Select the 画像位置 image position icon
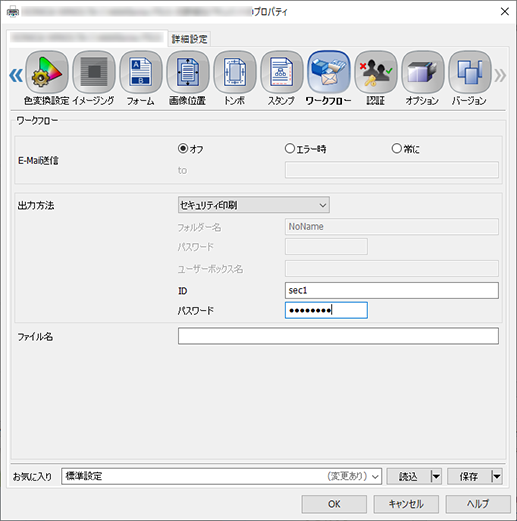 click(188, 72)
